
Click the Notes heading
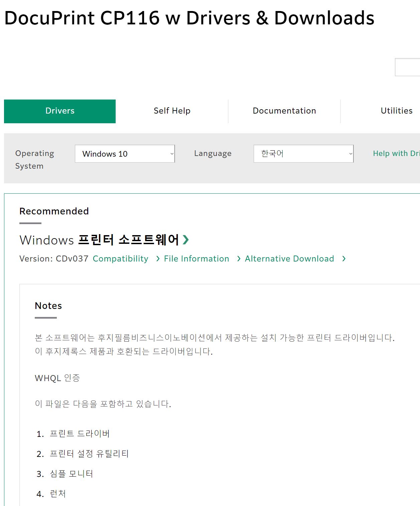tap(48, 306)
